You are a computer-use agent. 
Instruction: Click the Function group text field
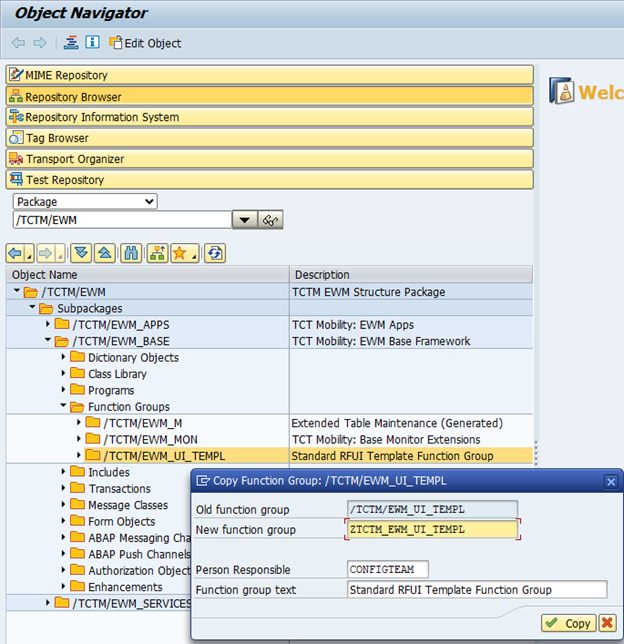476,590
